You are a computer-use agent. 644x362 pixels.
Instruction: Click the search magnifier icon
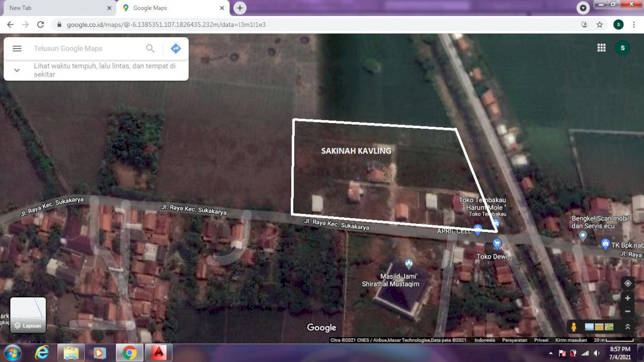pyautogui.click(x=150, y=49)
